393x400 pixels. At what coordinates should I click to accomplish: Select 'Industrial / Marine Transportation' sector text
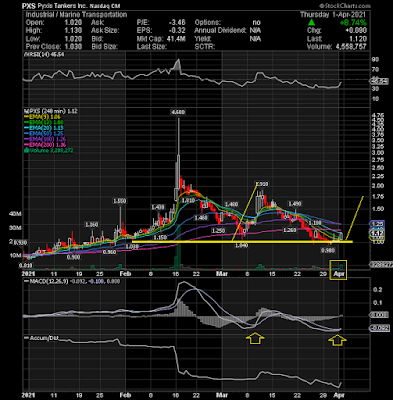[x=76, y=15]
